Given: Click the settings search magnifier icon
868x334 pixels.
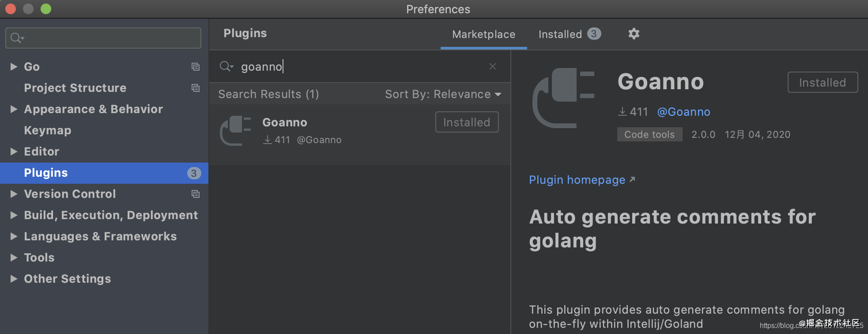Looking at the screenshot, I should 17,38.
